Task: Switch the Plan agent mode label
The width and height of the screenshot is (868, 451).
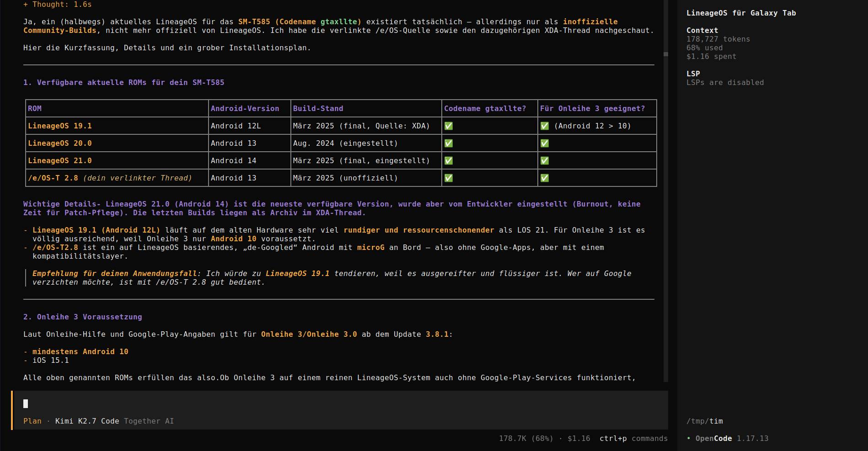Action: coord(32,421)
